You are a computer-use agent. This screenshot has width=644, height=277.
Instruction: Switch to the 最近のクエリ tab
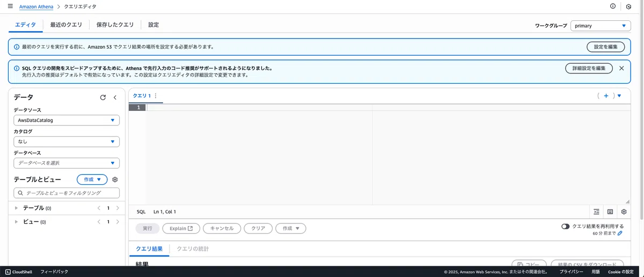(66, 25)
